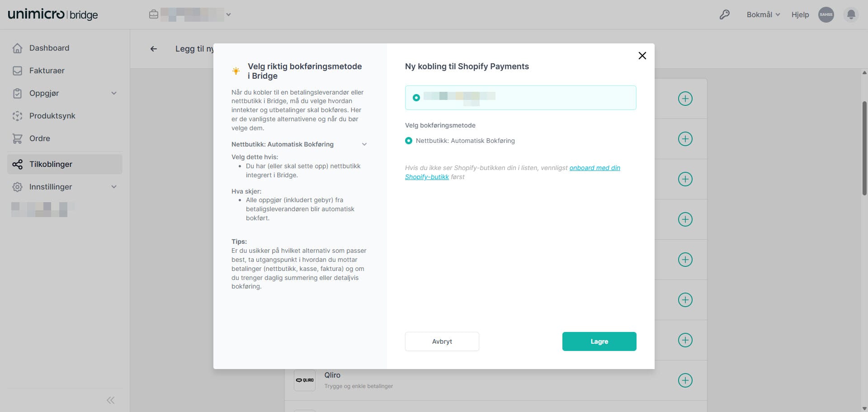Viewport: 868px width, 412px height.
Task: Click the plus icon next to Qliro
Action: coord(685,380)
